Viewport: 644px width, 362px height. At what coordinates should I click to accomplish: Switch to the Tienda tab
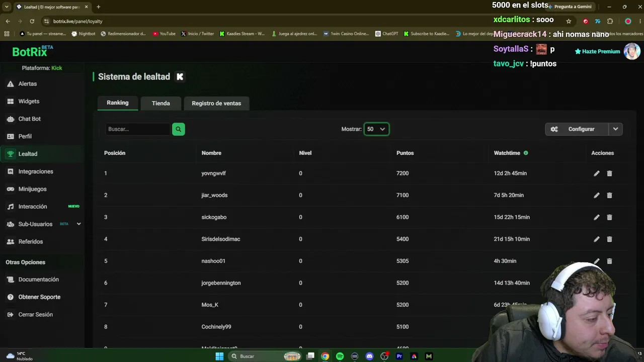(161, 103)
